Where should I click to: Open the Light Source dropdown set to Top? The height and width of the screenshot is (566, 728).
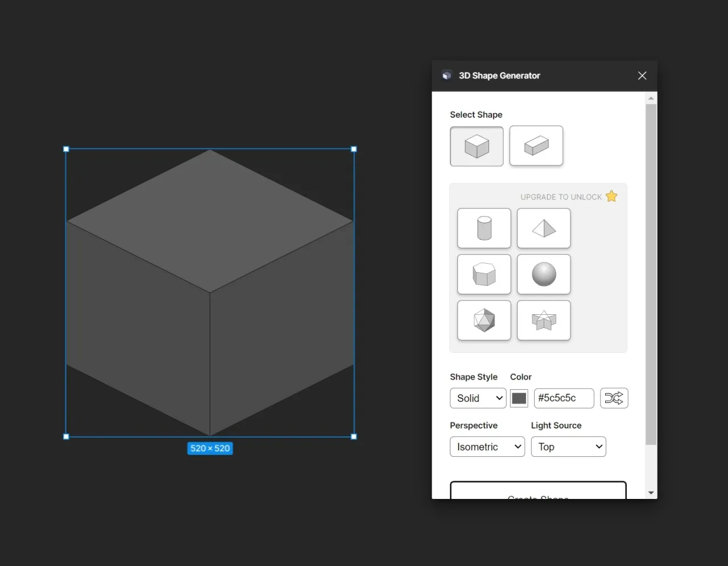568,447
